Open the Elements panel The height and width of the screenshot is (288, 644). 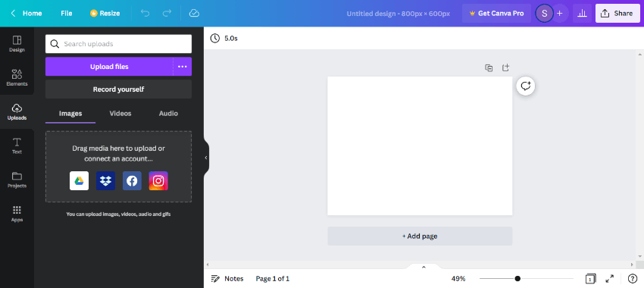[x=17, y=77]
